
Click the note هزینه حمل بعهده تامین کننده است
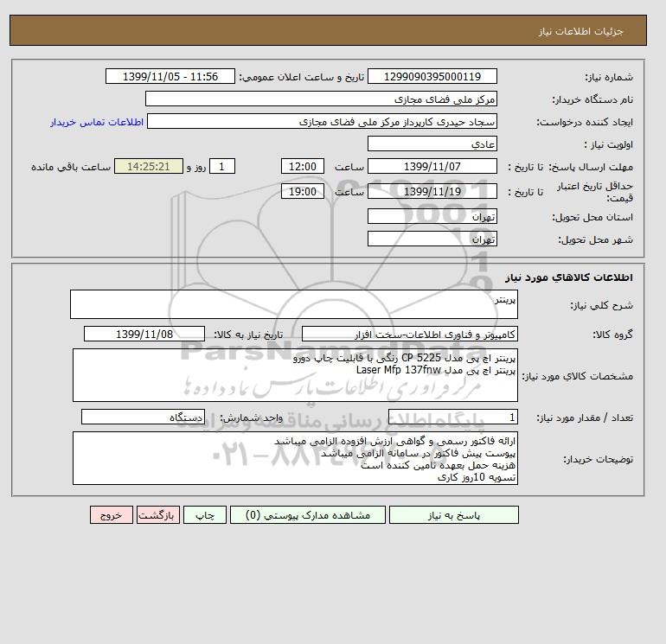pos(439,465)
